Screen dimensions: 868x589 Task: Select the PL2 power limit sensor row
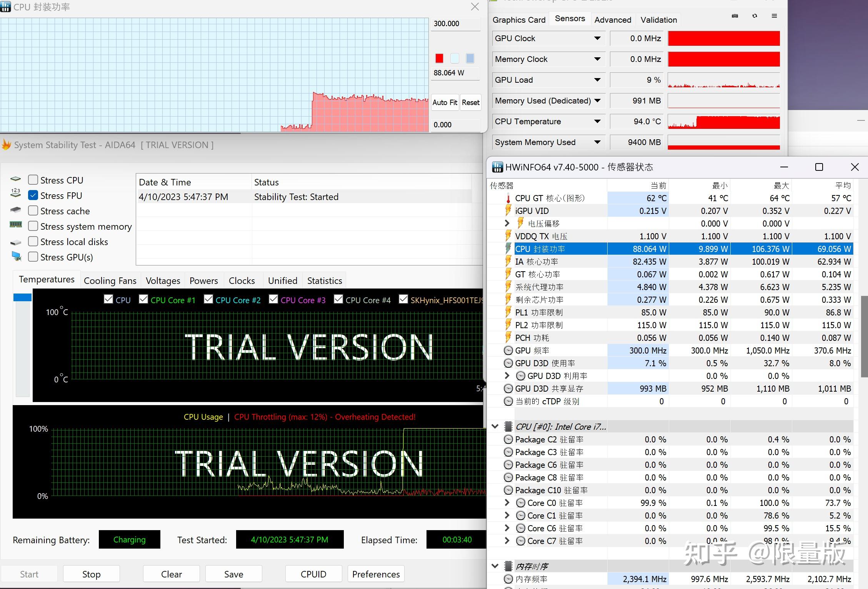click(x=539, y=325)
